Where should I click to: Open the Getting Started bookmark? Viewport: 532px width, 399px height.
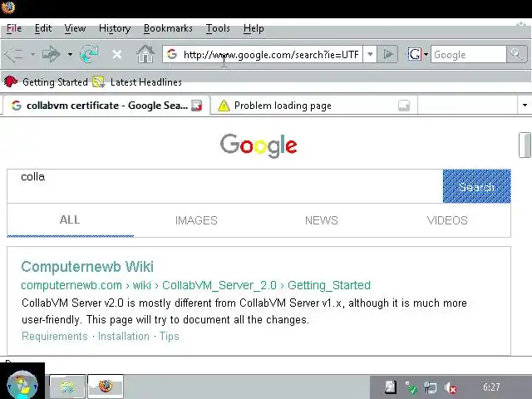[x=46, y=82]
